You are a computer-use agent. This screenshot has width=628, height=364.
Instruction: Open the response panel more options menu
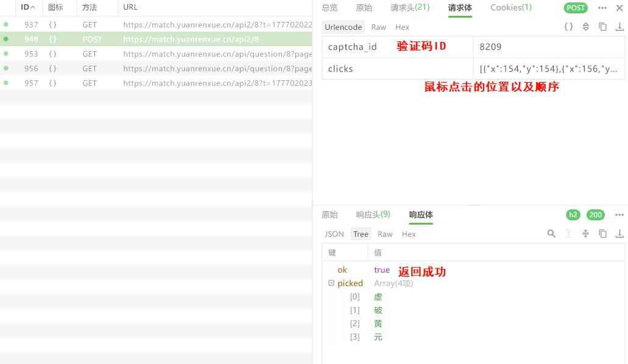tap(619, 215)
